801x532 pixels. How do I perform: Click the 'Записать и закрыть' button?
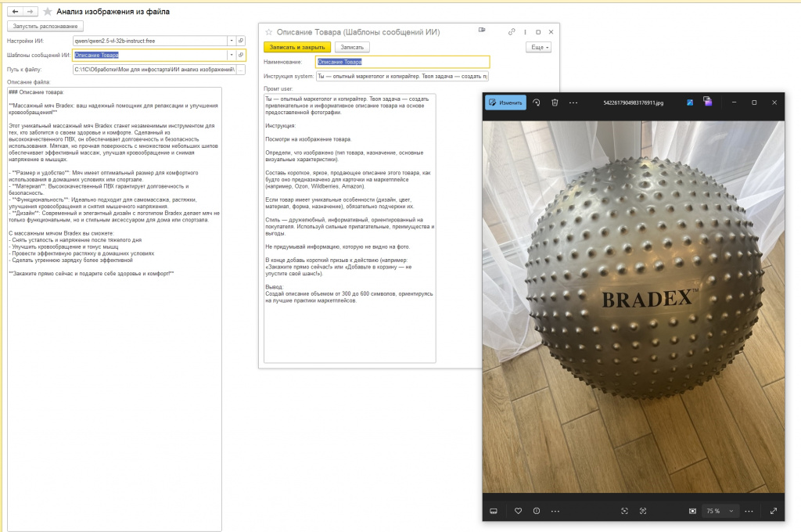point(297,47)
